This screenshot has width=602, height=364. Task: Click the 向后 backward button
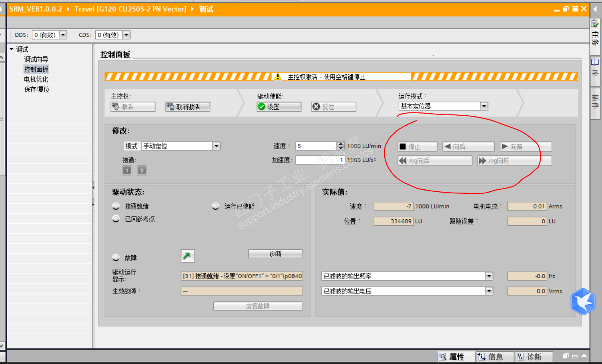tap(468, 146)
